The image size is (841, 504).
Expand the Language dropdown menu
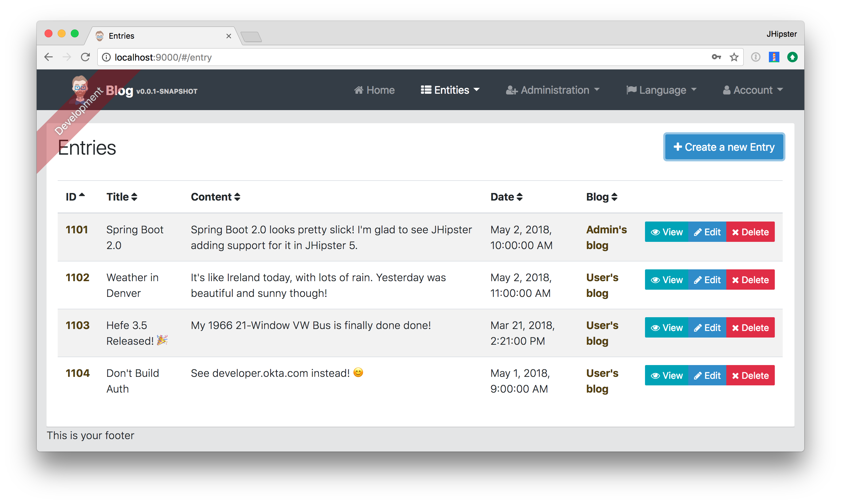(x=661, y=90)
